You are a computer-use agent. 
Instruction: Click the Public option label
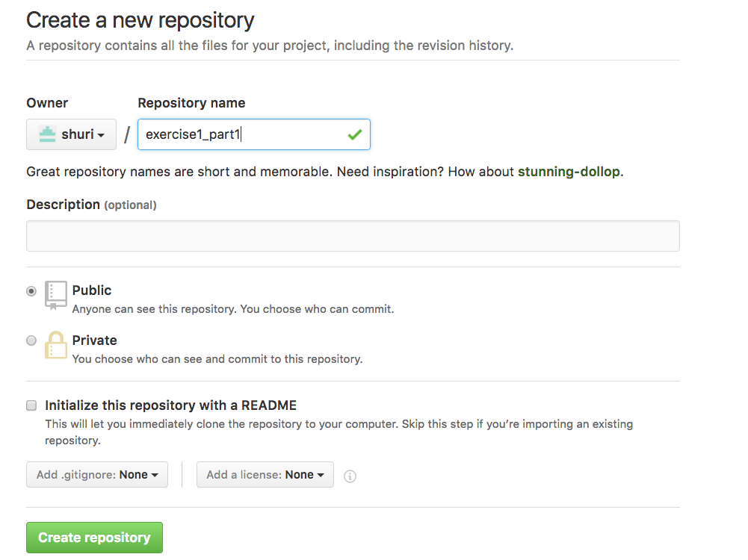pos(92,290)
